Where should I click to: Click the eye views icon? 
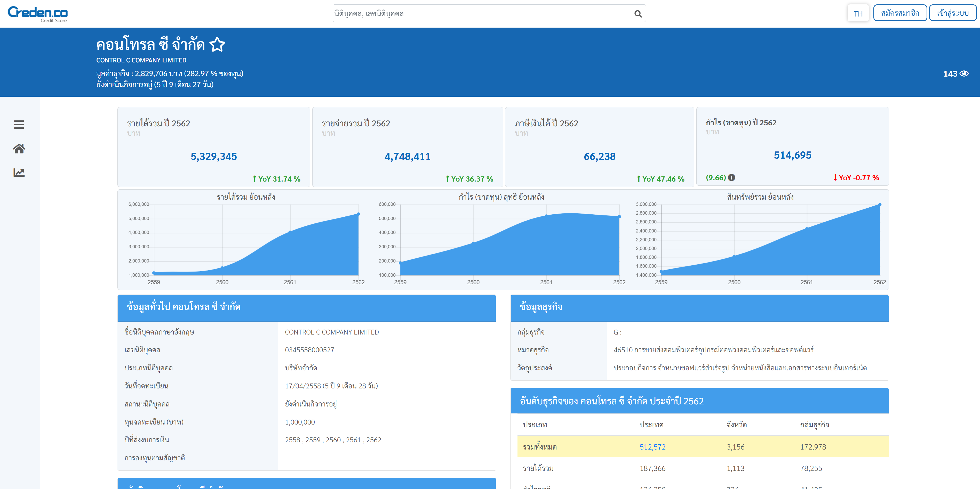(x=964, y=74)
